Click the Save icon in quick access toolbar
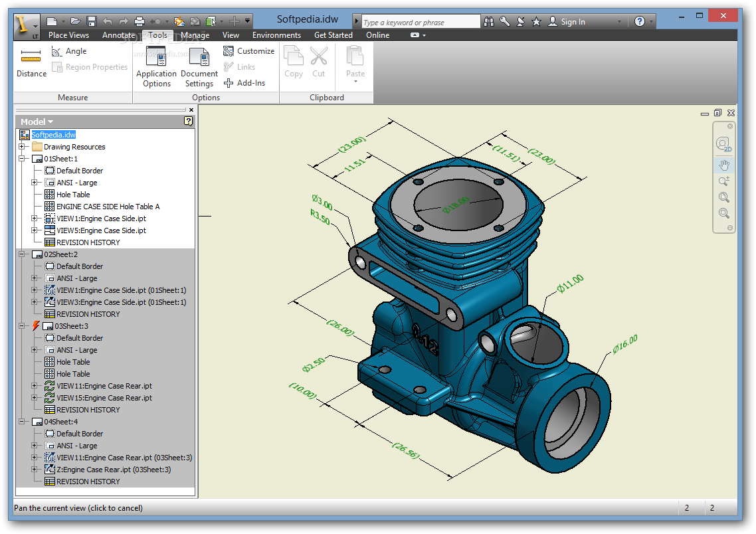This screenshot has width=756, height=534. coord(92,21)
